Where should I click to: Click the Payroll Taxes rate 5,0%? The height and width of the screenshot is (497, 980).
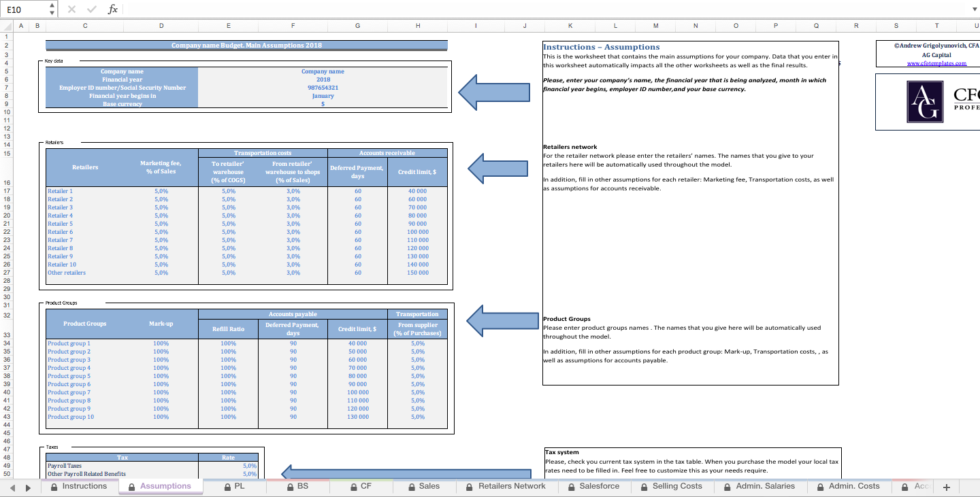click(228, 466)
